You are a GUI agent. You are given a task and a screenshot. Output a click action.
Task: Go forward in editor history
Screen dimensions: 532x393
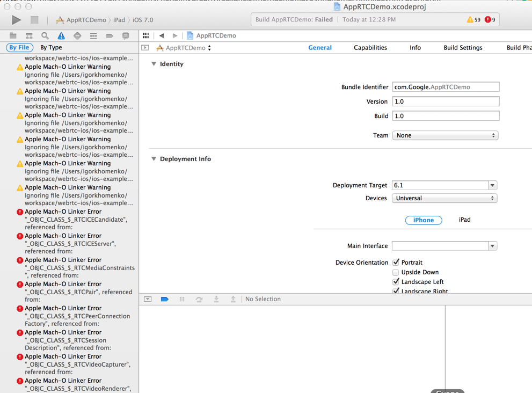coord(174,35)
